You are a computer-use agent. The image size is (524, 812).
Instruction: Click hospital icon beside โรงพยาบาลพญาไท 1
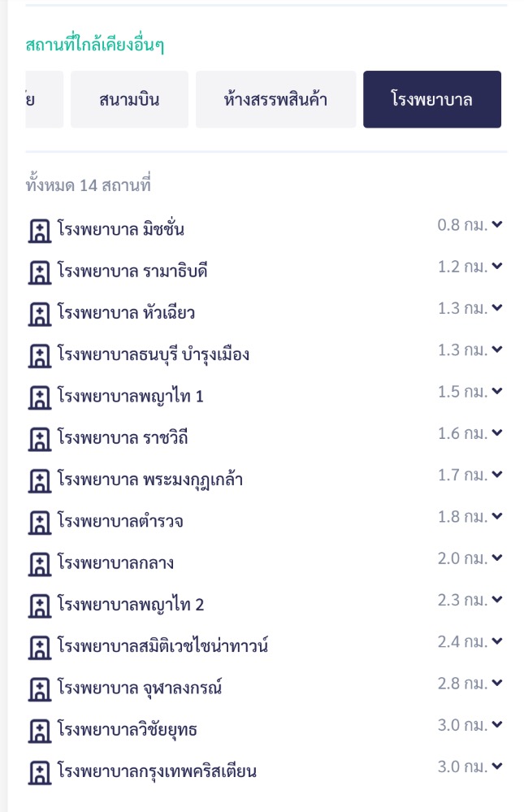pos(37,397)
